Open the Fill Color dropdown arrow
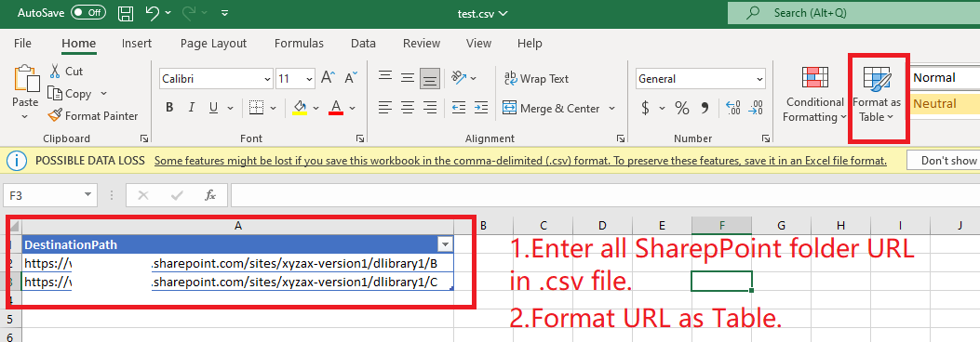 (x=315, y=108)
